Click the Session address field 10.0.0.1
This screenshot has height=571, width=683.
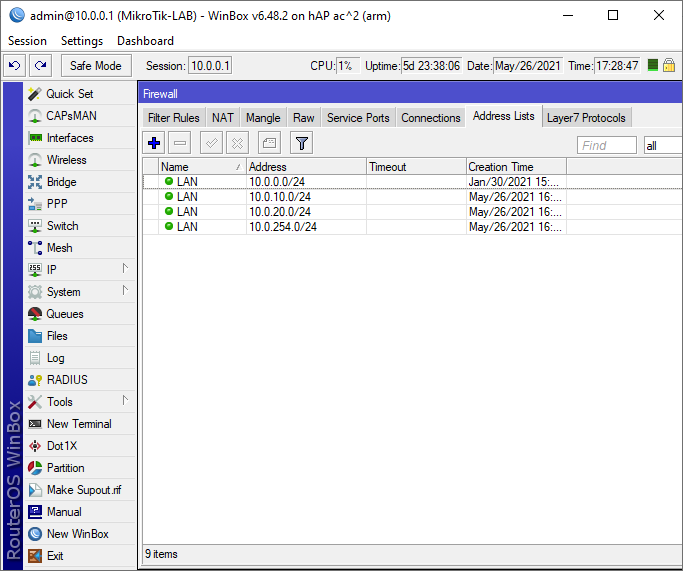(x=210, y=66)
